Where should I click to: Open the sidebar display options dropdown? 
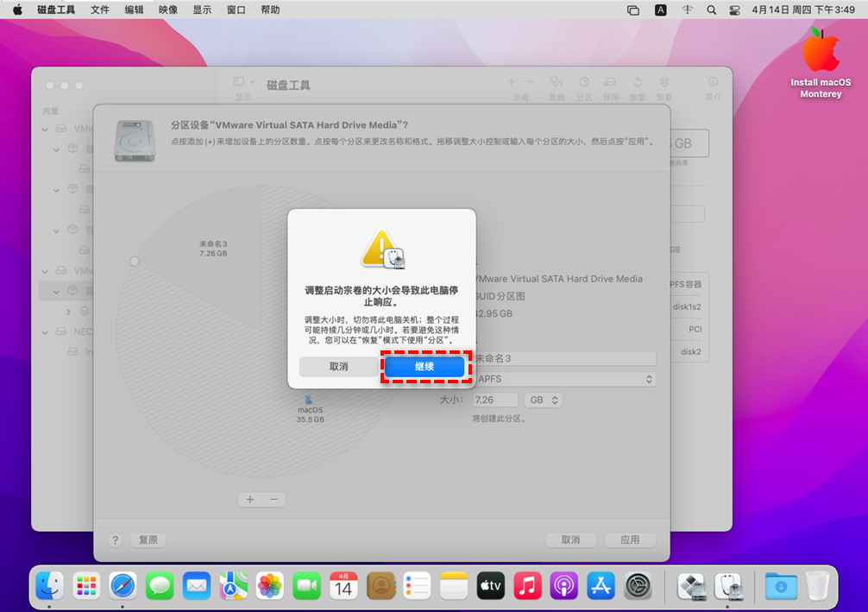244,82
